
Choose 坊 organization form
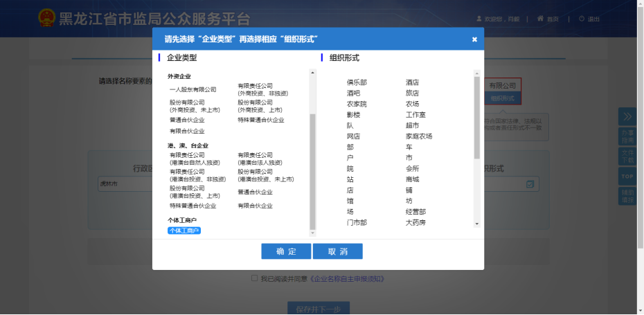(409, 201)
